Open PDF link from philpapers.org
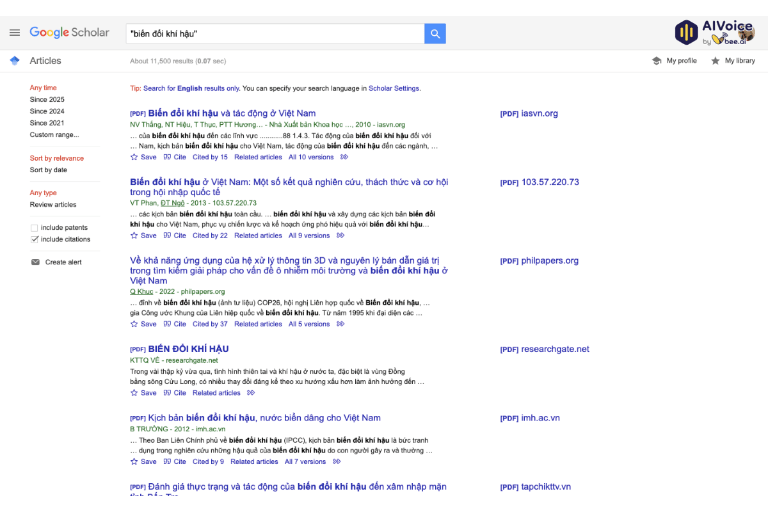 coord(539,261)
